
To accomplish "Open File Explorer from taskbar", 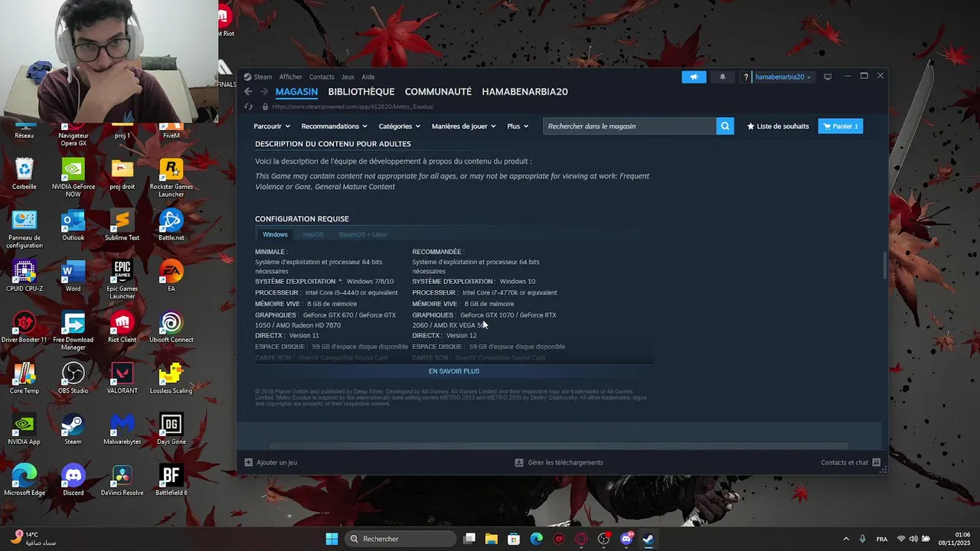I will [x=492, y=539].
